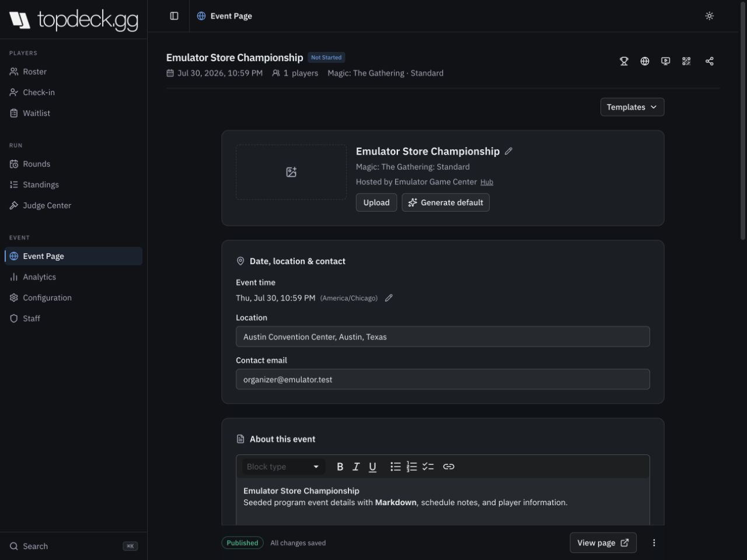The image size is (747, 560).
Task: Focus the Contact email field
Action: 443,379
